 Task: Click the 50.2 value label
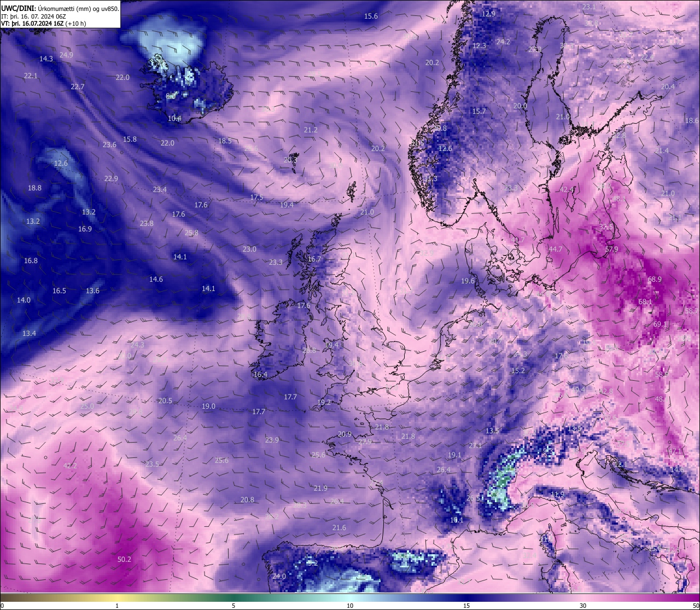tap(124, 560)
